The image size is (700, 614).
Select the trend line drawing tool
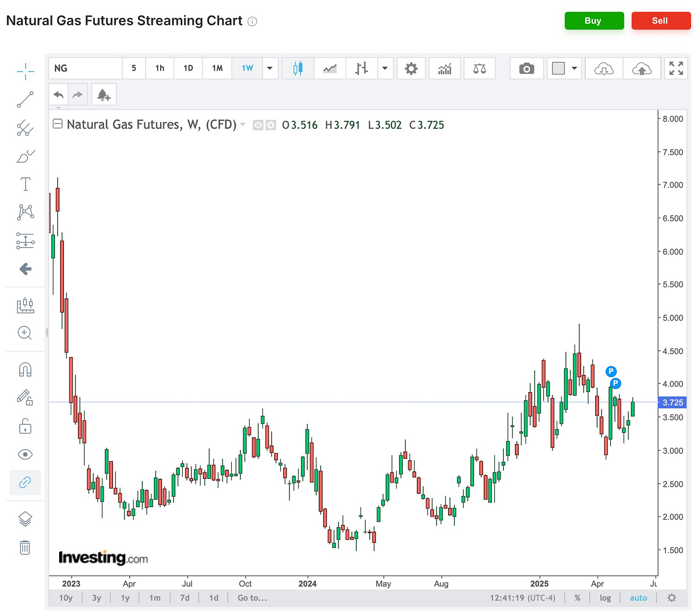(25, 99)
